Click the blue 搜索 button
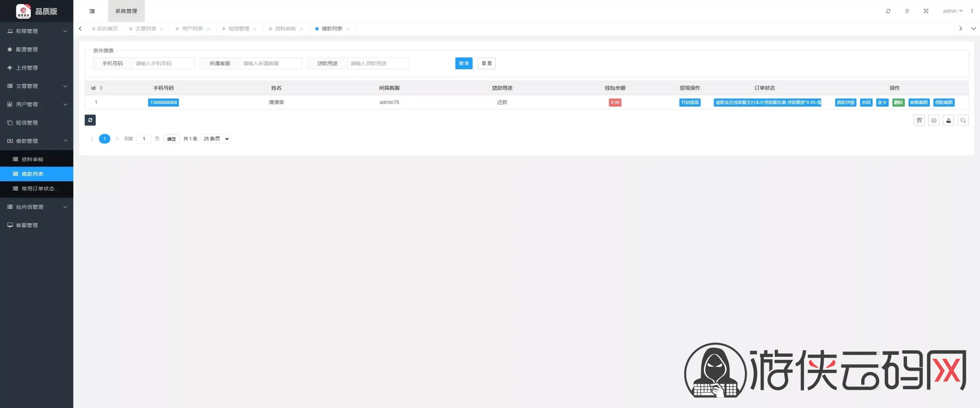 [464, 63]
